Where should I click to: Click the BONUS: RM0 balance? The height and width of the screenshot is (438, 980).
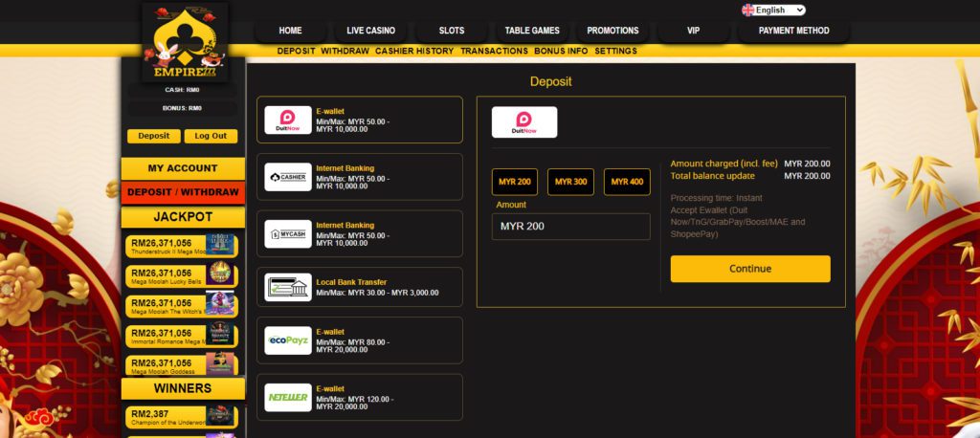pyautogui.click(x=182, y=108)
